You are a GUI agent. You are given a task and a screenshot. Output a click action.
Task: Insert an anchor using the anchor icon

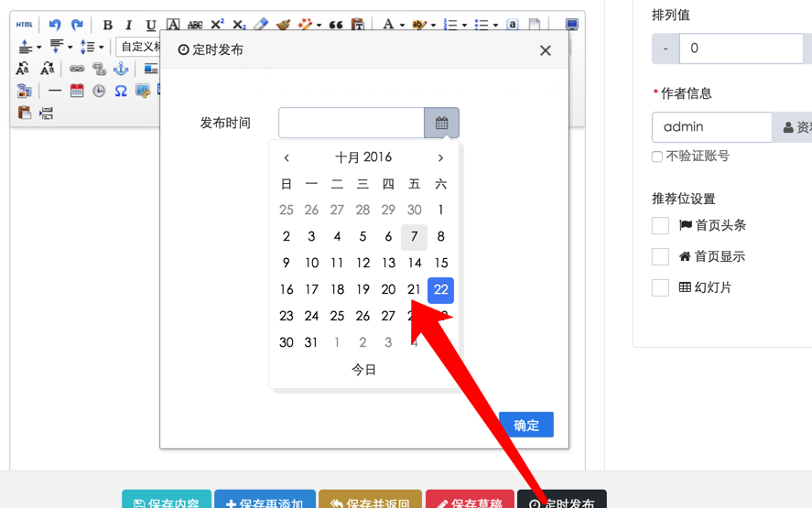(x=121, y=69)
